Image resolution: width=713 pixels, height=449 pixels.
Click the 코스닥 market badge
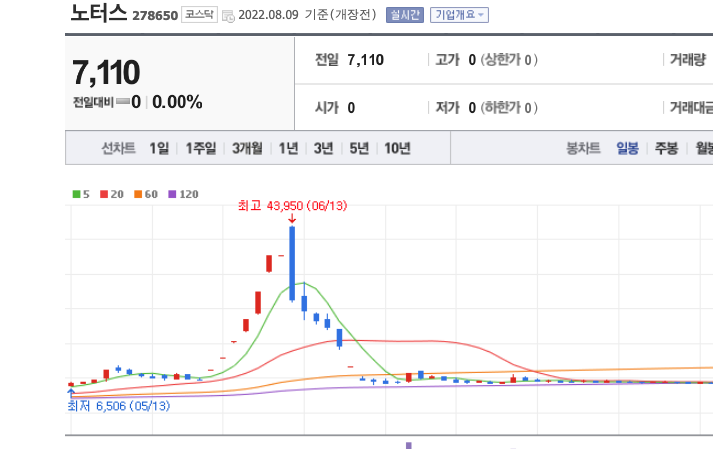point(199,15)
